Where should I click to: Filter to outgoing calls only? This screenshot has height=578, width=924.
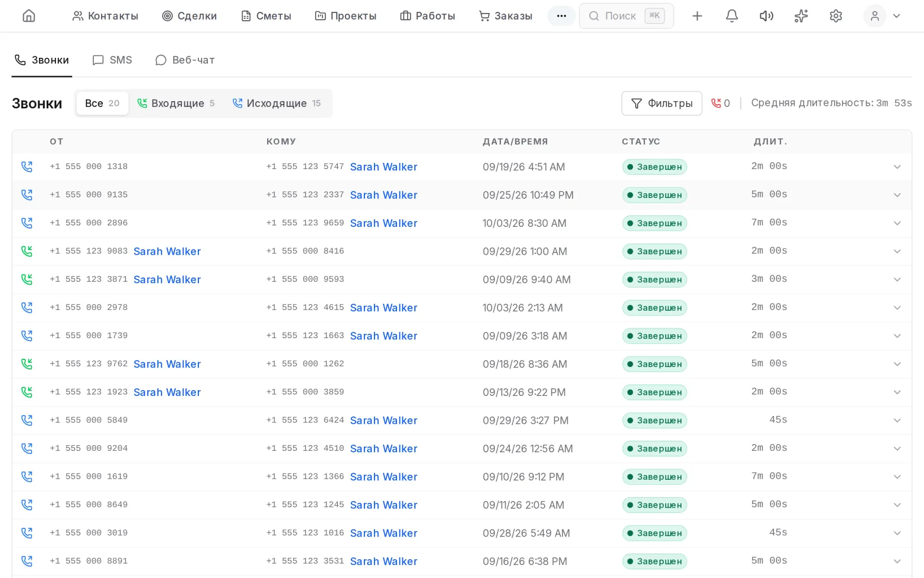pyautogui.click(x=277, y=103)
